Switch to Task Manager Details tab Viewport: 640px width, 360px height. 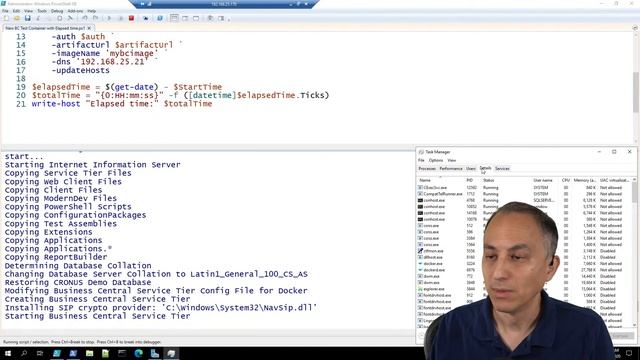click(x=485, y=168)
